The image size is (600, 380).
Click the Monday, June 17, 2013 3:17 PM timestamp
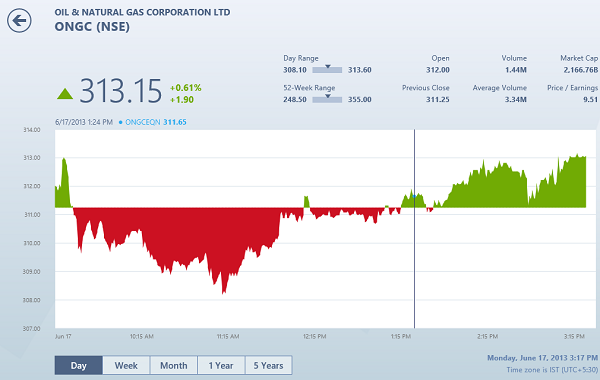542,358
